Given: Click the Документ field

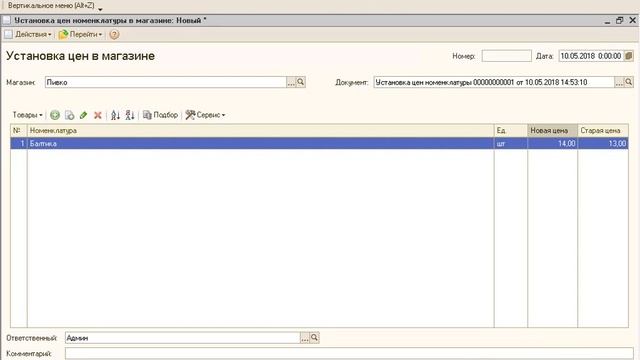Looking at the screenshot, I should (494, 82).
